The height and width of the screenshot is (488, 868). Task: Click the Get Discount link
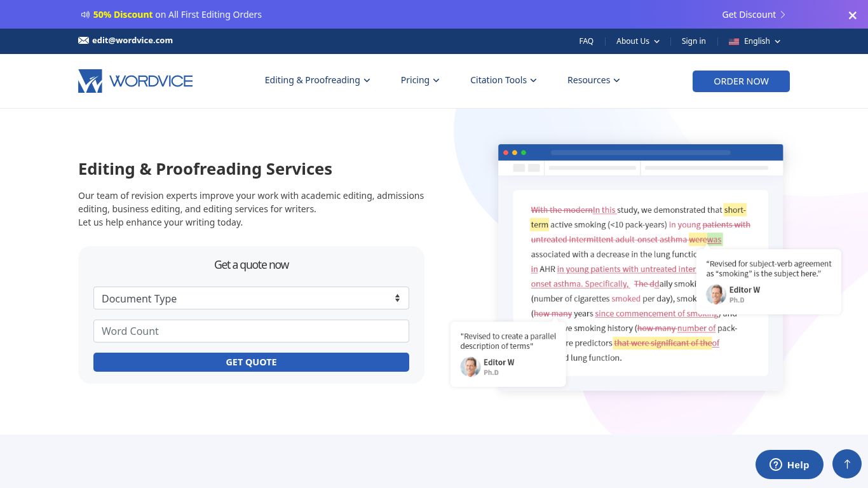point(753,15)
